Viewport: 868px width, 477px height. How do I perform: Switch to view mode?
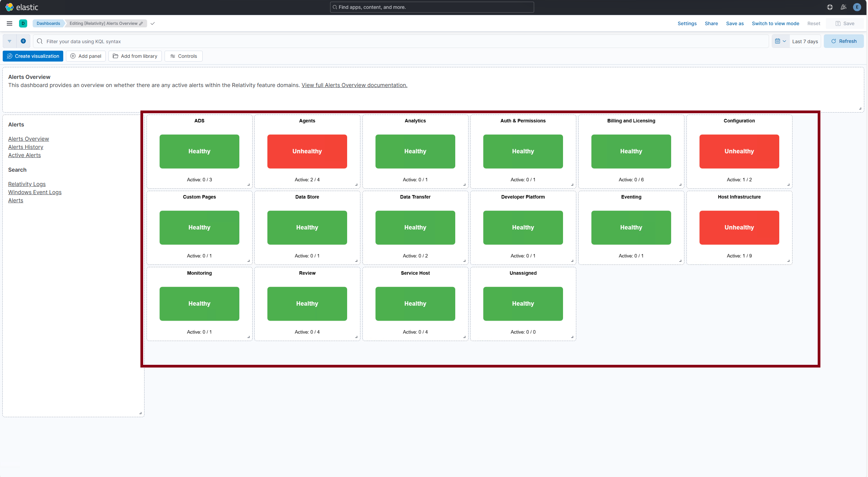(775, 23)
